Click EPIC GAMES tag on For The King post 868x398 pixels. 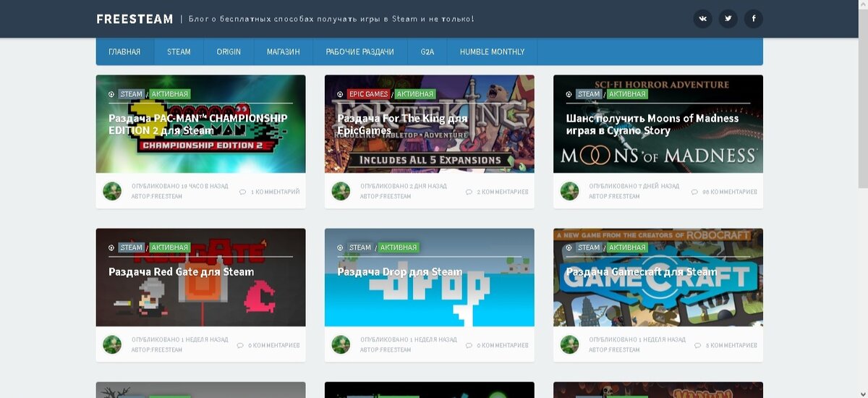coord(368,94)
